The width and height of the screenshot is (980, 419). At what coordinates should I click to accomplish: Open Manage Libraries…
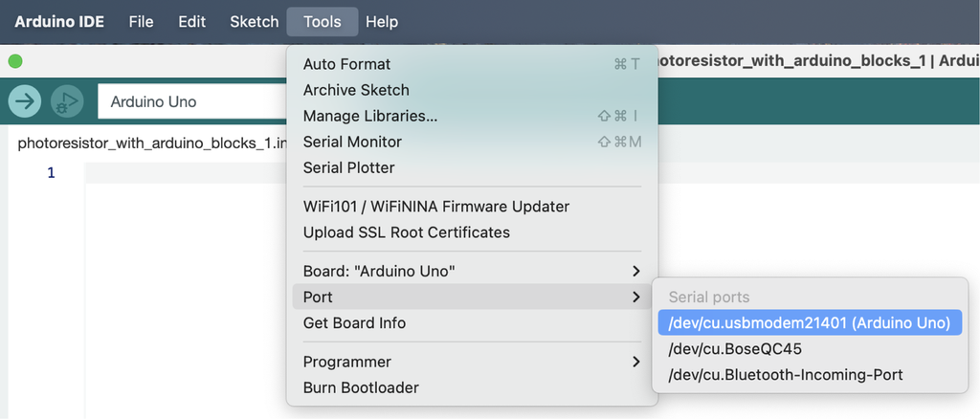369,116
